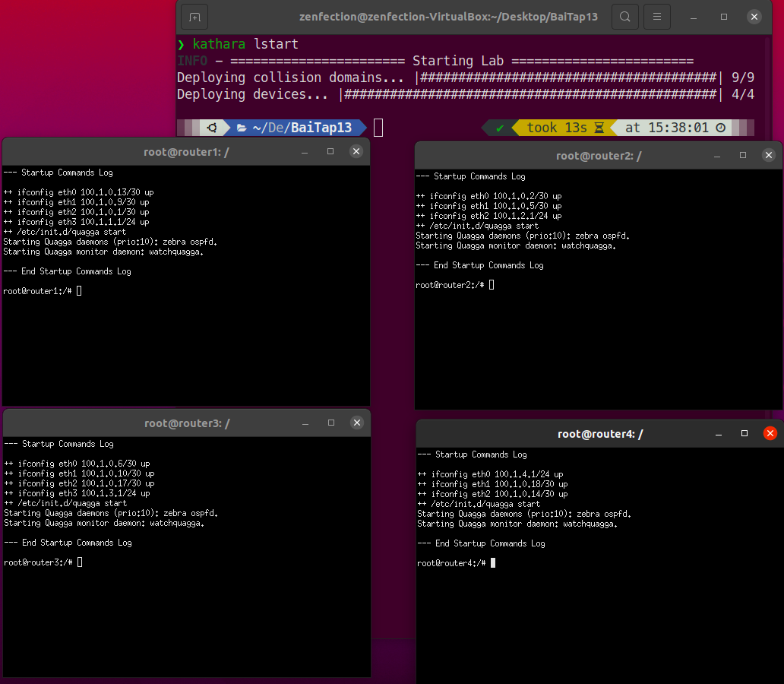Close the router2 terminal window
Image resolution: width=784 pixels, height=684 pixels.
(769, 156)
